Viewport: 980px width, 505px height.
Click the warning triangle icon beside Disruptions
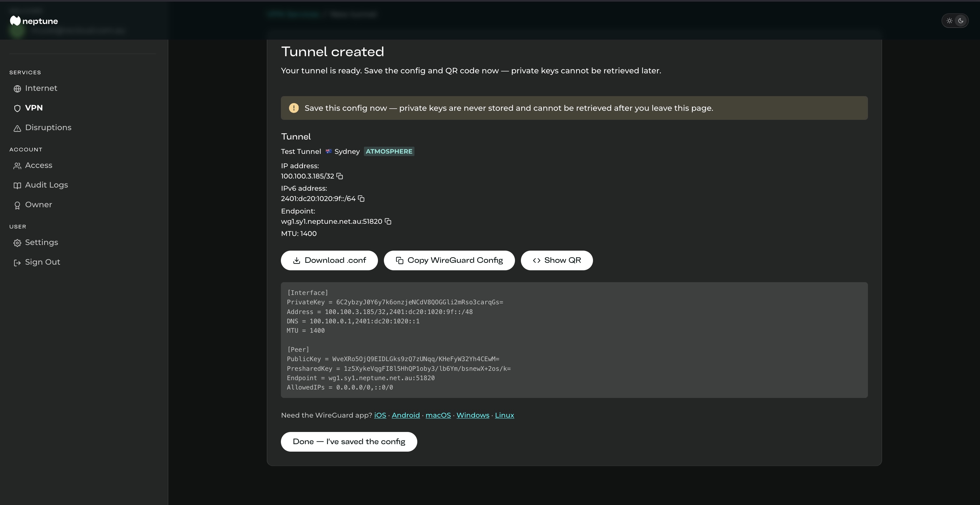[17, 129]
